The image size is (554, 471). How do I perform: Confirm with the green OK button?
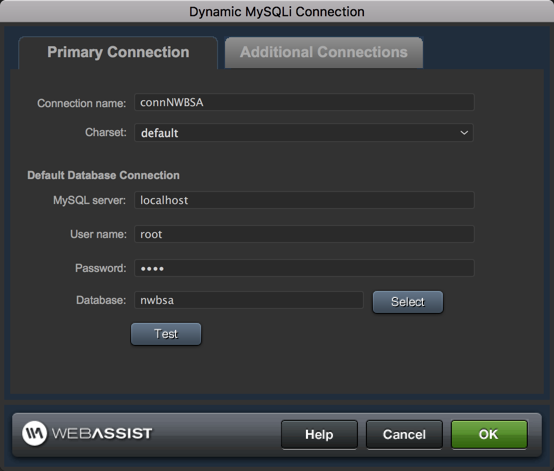(489, 434)
